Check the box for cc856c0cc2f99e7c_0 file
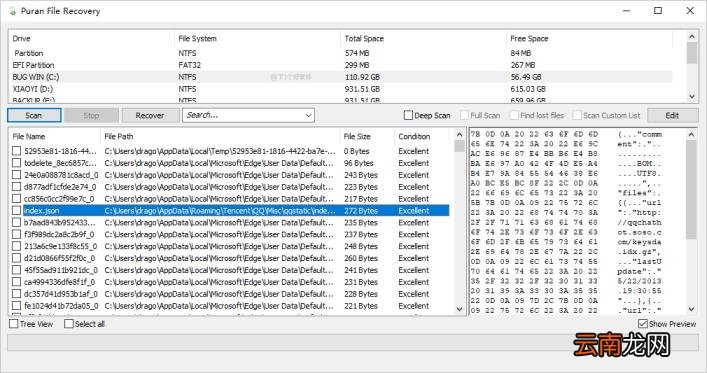Image resolution: width=707 pixels, height=373 pixels. (17, 199)
